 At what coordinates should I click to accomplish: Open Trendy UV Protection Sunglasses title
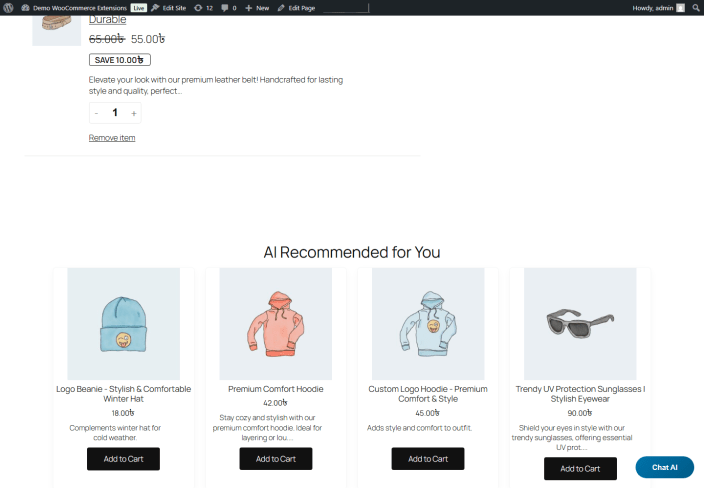[x=580, y=394]
